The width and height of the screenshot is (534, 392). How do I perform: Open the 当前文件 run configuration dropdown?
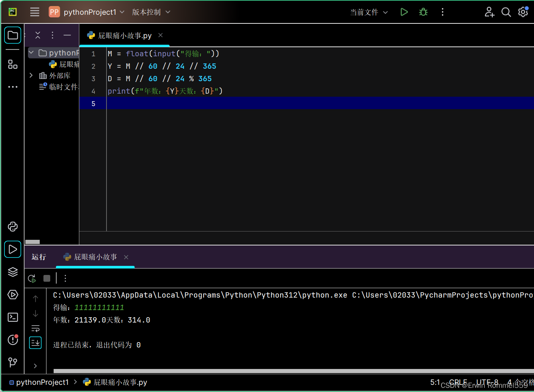(x=369, y=12)
